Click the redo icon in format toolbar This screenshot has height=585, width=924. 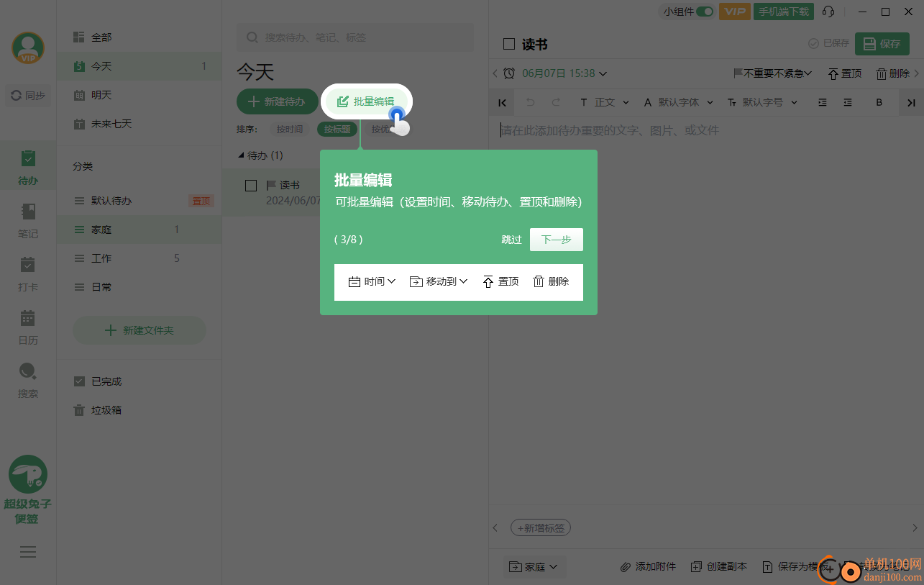tap(556, 102)
